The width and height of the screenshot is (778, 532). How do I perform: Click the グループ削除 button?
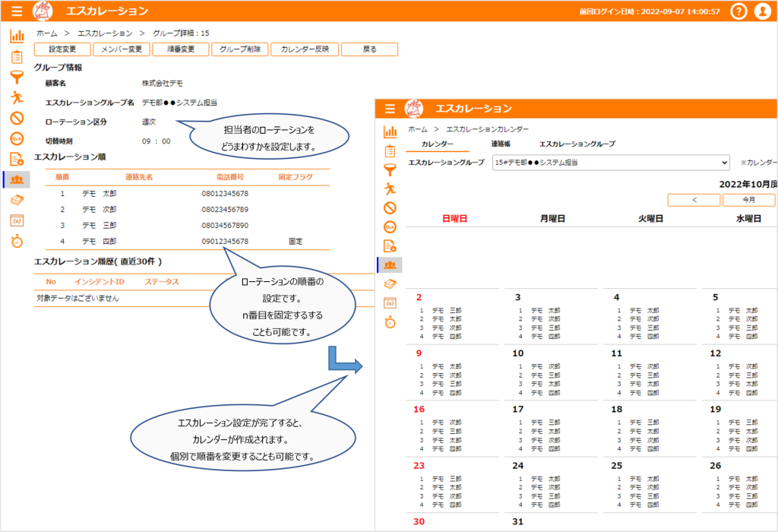point(239,49)
